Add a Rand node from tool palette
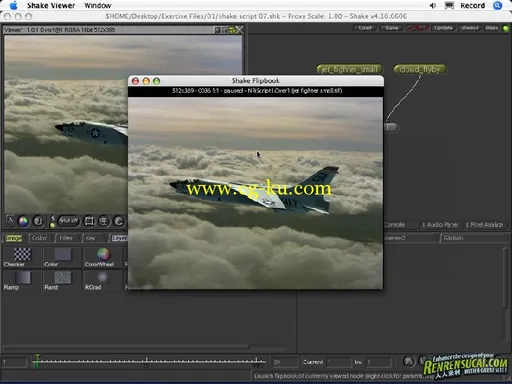512x384 pixels. tap(63, 280)
